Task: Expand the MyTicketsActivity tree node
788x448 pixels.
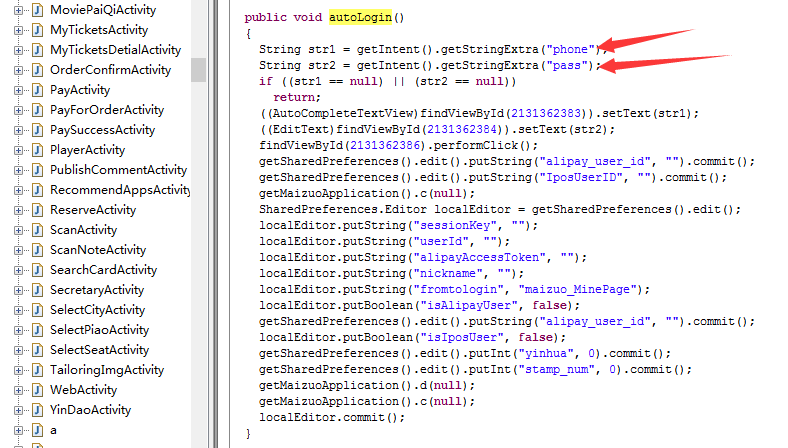Action: pos(18,30)
